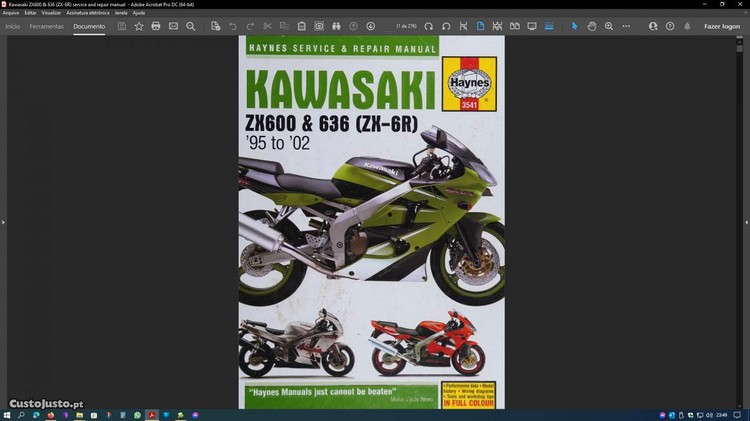The height and width of the screenshot is (421, 750).
Task: Switch to the Ferramentas tab
Action: click(46, 26)
